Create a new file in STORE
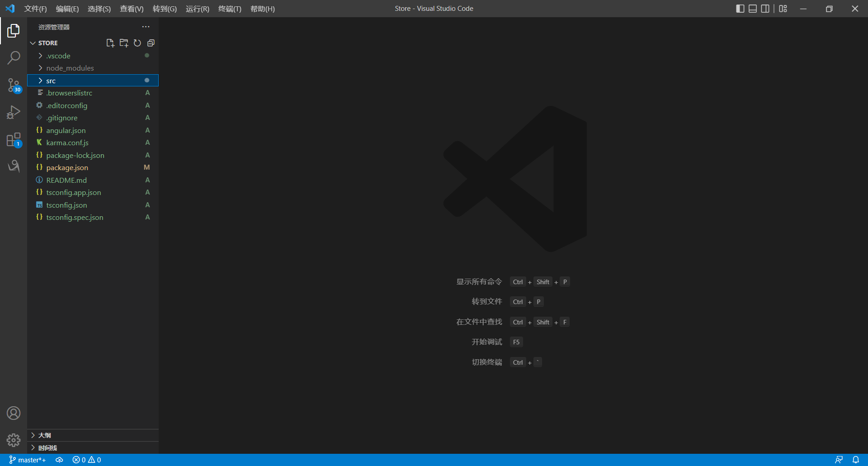Screen dimensions: 868x466 pyautogui.click(x=110, y=43)
